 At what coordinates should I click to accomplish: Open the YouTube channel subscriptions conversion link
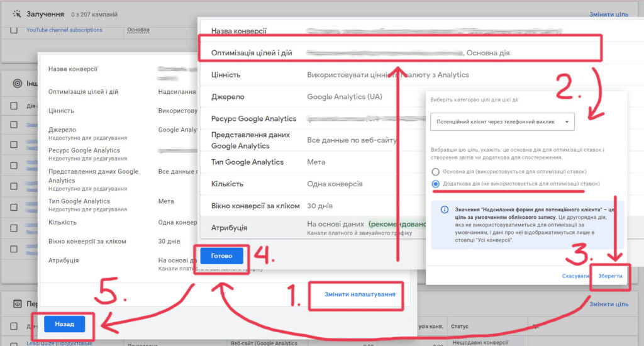tap(64, 30)
